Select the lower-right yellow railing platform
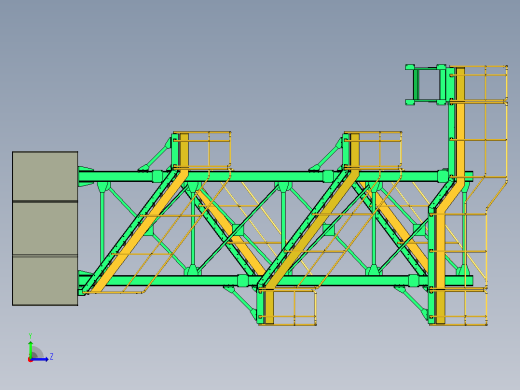The width and height of the screenshot is (520, 390). [x=458, y=307]
